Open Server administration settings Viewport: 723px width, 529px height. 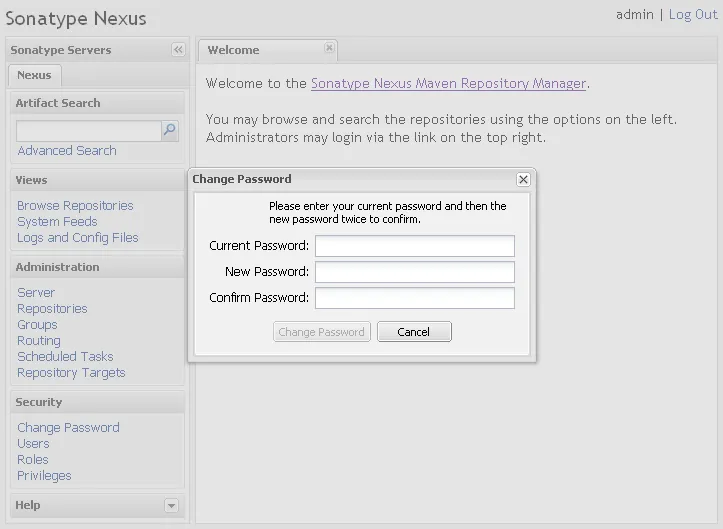click(36, 292)
